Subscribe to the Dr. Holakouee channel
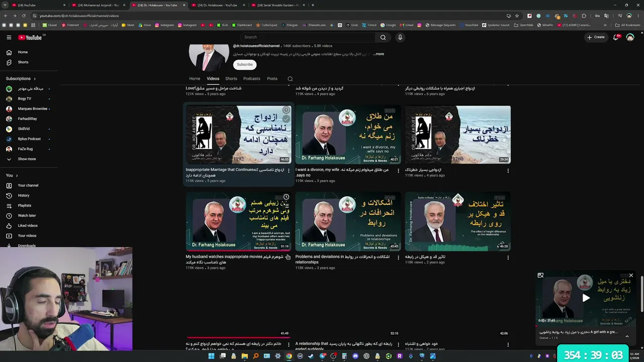Screen dimensions: 644x362 coord(245,64)
